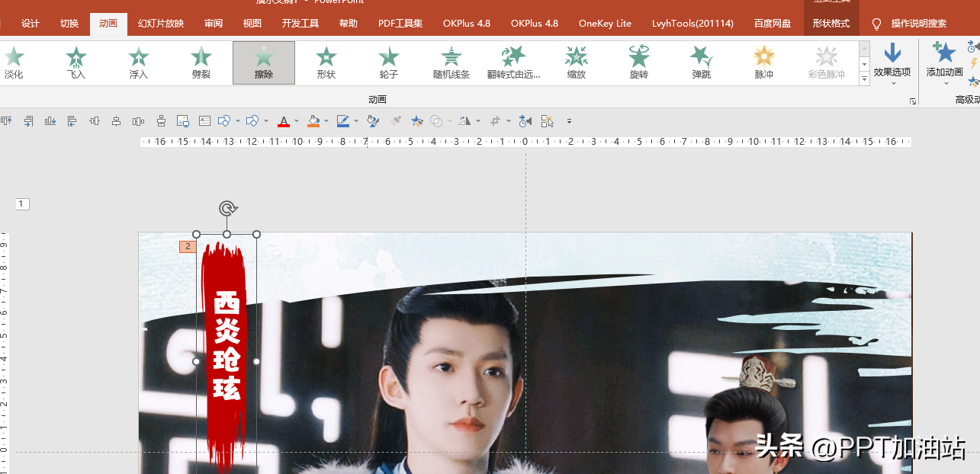The height and width of the screenshot is (474, 980).
Task: Apply red font color swatch
Action: point(284,120)
